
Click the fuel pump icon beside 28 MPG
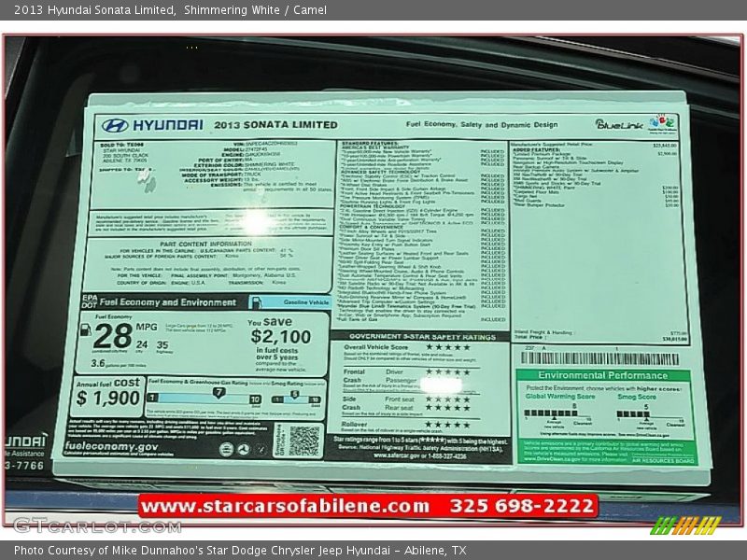coord(86,329)
